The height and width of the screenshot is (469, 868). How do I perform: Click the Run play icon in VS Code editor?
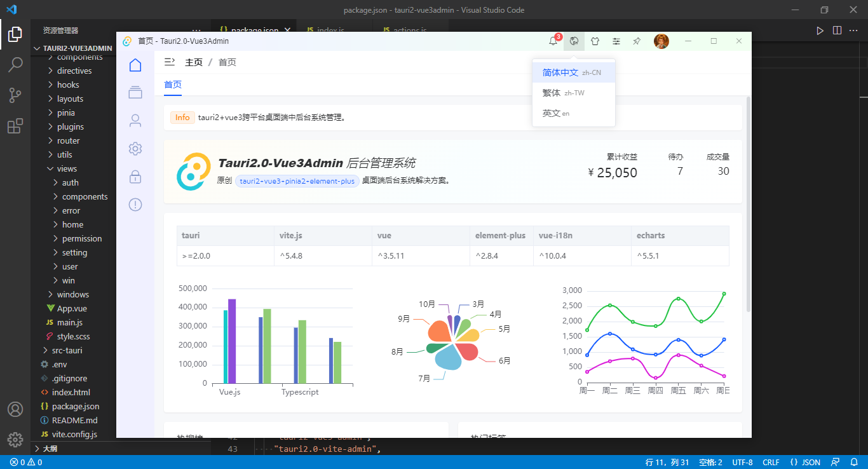(x=820, y=30)
